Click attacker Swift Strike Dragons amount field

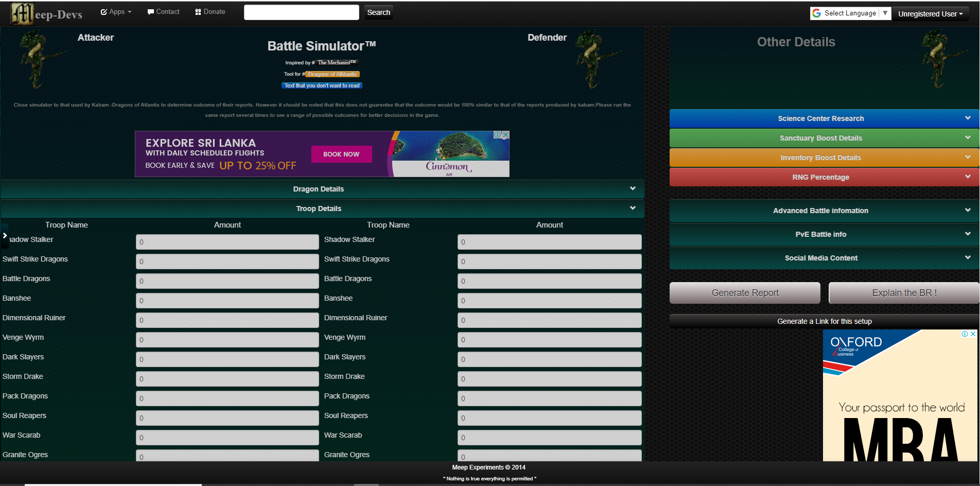pos(227,262)
